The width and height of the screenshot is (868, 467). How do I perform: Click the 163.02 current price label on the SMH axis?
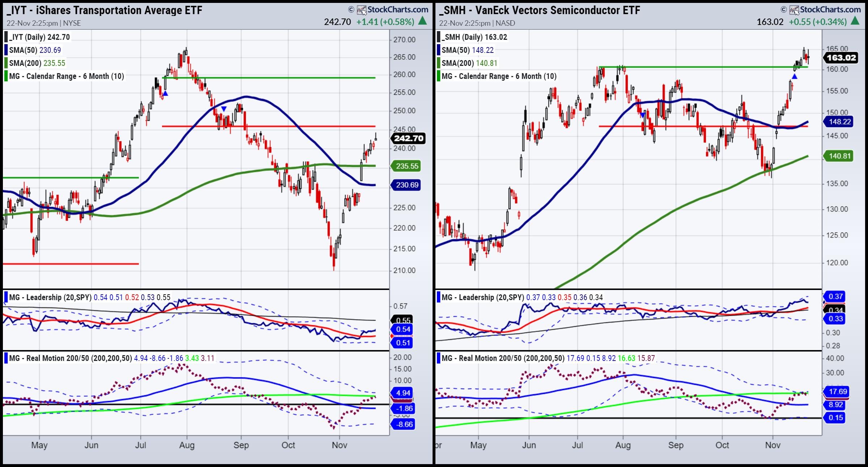point(841,58)
